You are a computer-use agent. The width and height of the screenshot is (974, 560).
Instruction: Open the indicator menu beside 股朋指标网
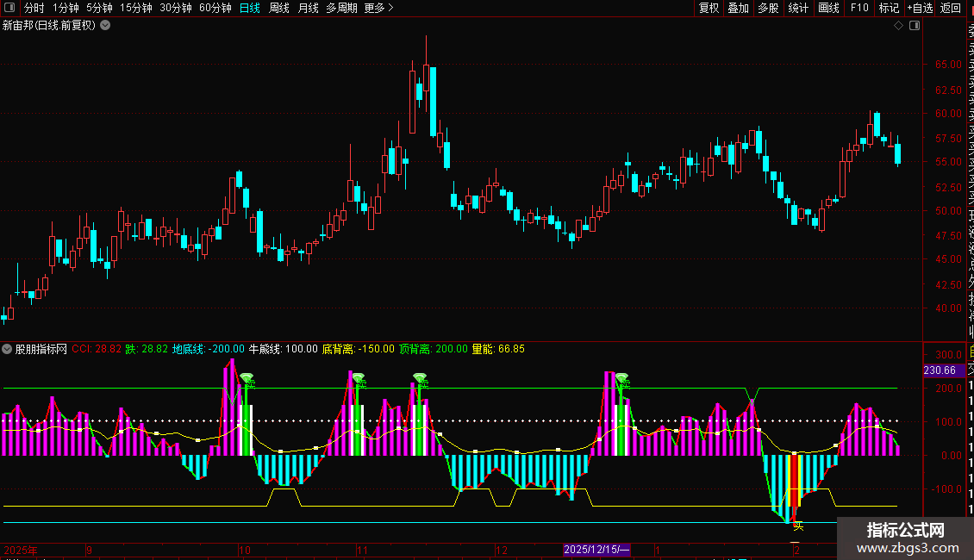click(7, 349)
